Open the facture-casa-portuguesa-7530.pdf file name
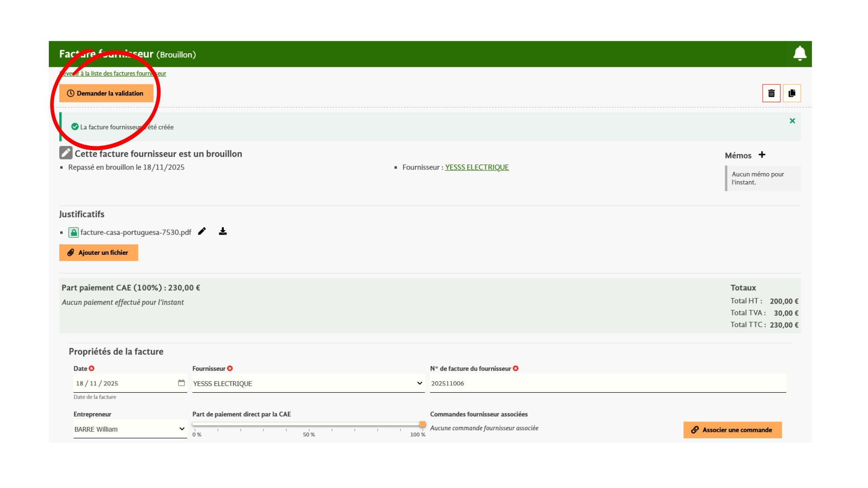The image size is (868, 488). tap(136, 232)
